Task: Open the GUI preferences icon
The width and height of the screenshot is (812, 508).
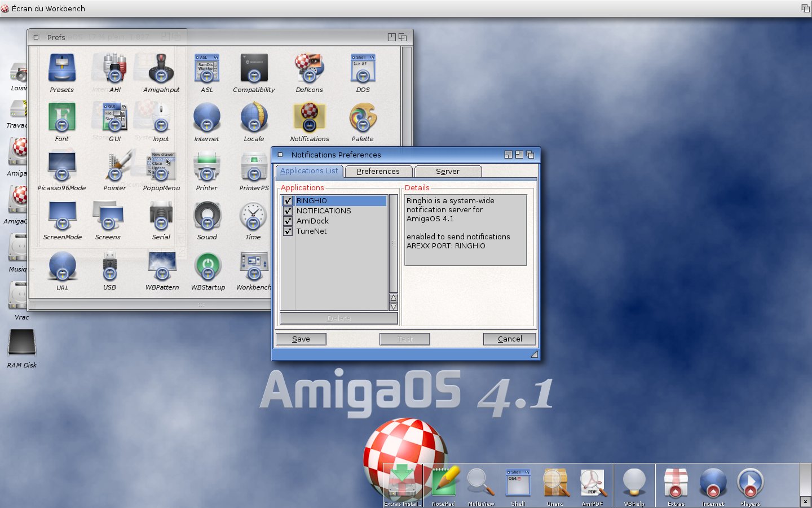Action: (114, 117)
